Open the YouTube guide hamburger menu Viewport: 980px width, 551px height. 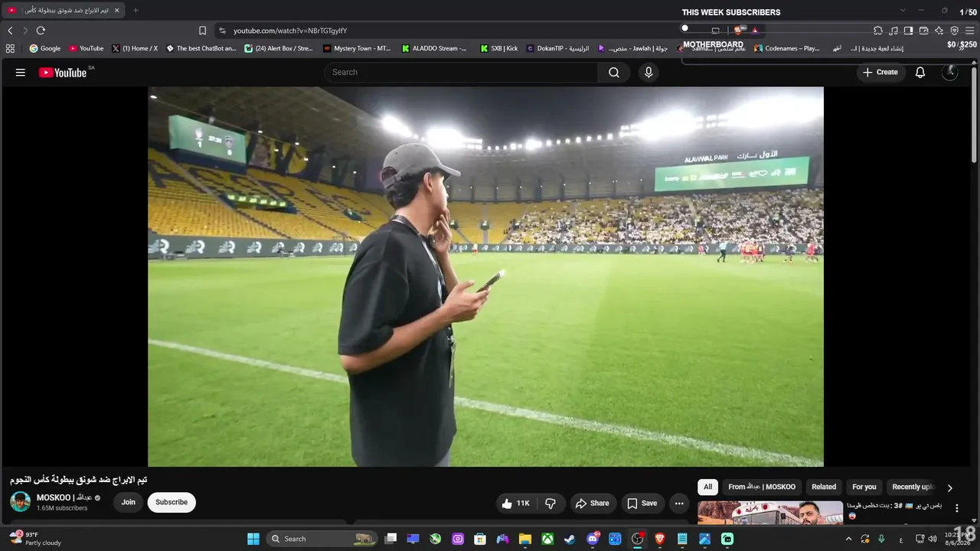[21, 73]
